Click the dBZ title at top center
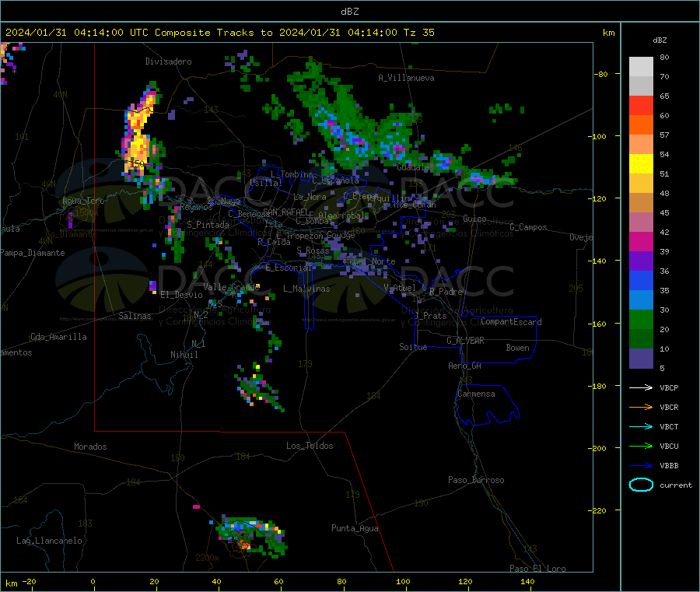The height and width of the screenshot is (592, 700). tap(349, 12)
